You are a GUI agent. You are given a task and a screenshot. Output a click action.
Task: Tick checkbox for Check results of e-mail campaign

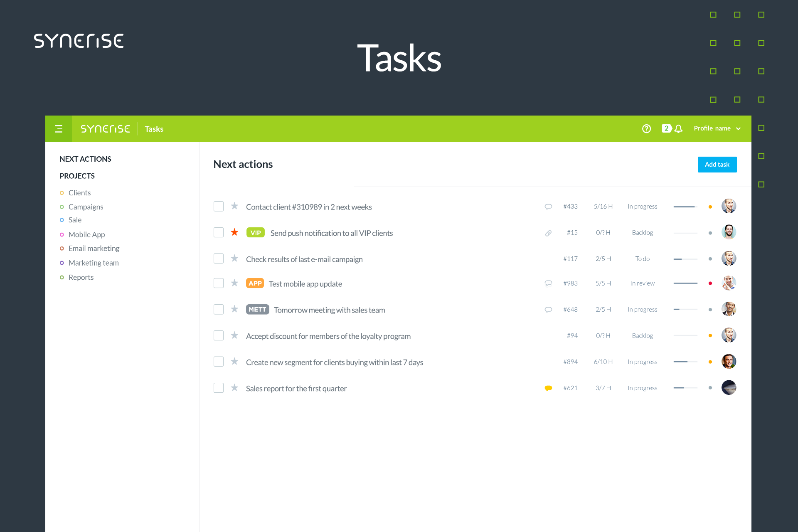click(x=219, y=259)
